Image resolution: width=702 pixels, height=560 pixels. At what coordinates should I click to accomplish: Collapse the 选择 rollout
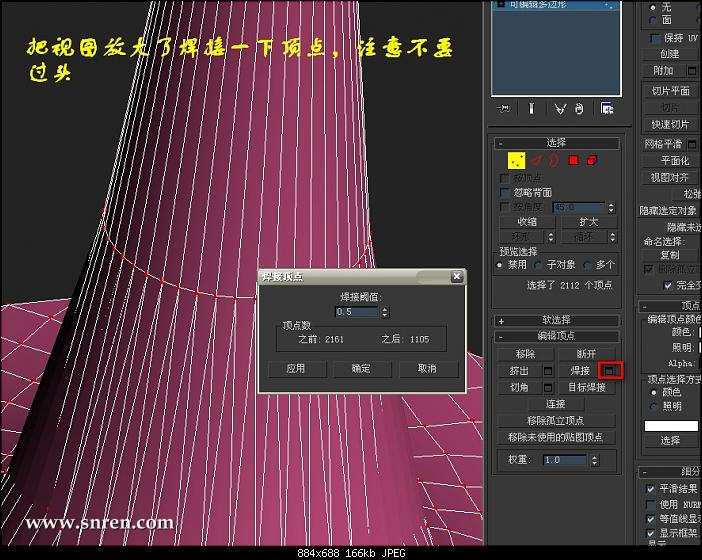tap(556, 143)
